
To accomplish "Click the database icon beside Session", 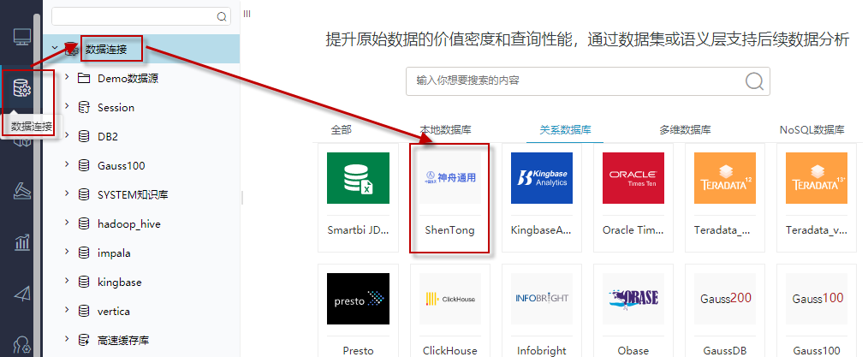I will 84,107.
